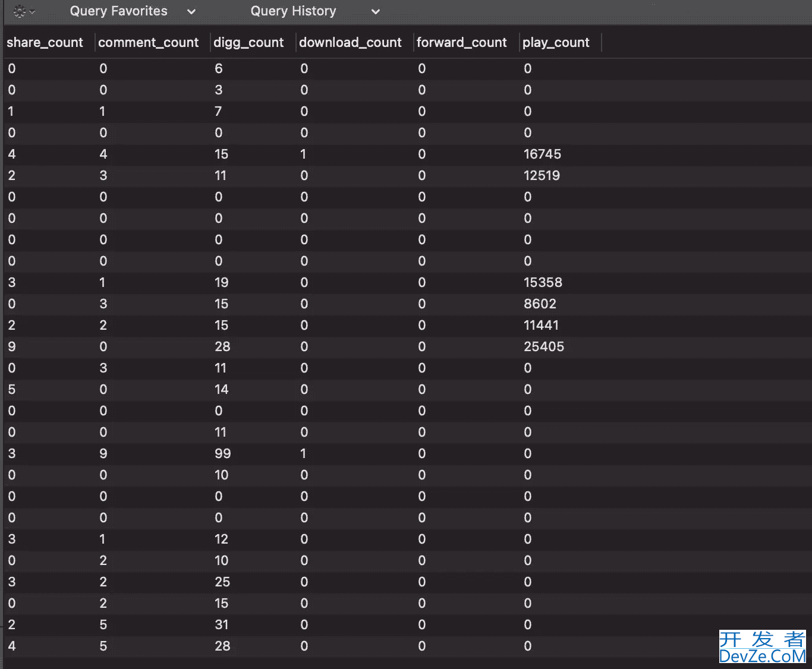Select the play_count cell 25405

pyautogui.click(x=544, y=347)
